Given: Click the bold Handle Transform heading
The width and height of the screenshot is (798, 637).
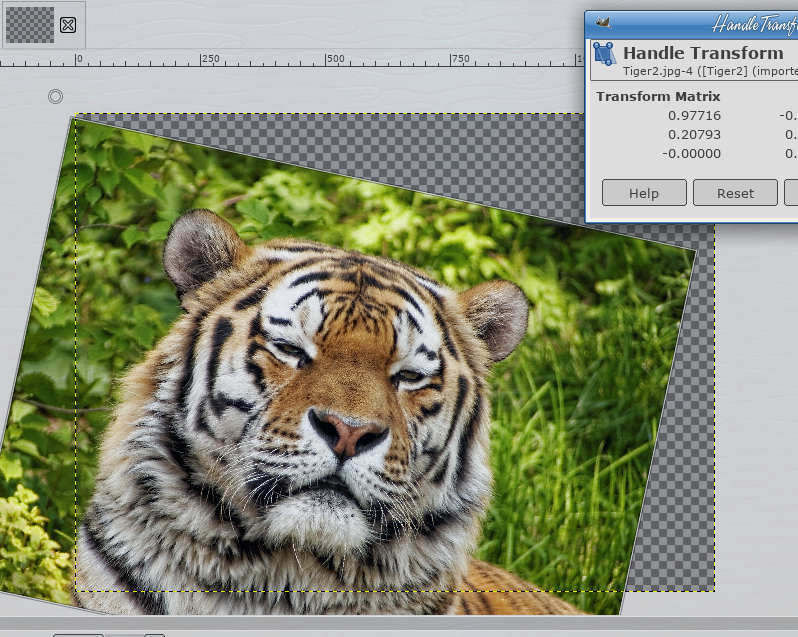Looking at the screenshot, I should tap(703, 53).
